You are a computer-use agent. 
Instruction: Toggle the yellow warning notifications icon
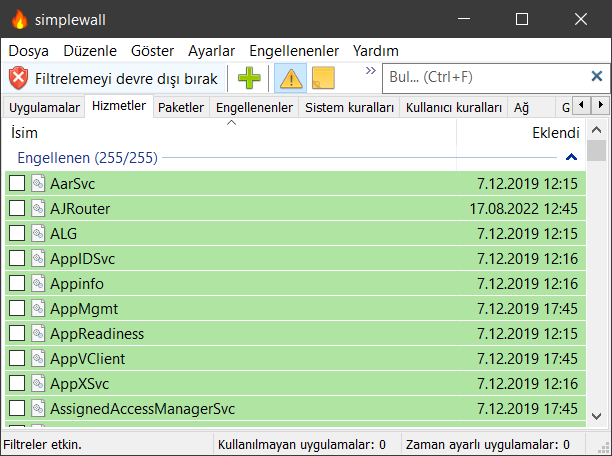click(290, 78)
